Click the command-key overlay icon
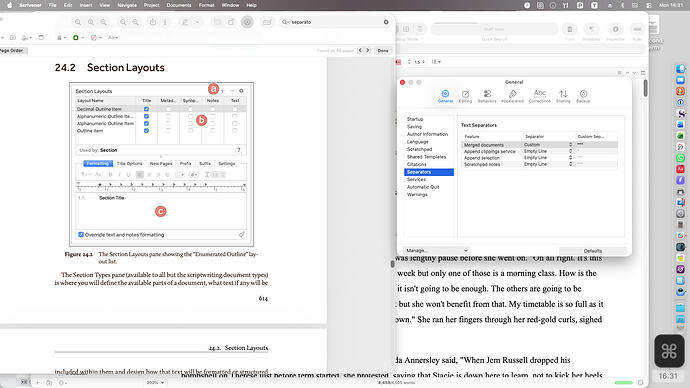This screenshot has width=690, height=388. click(x=669, y=351)
